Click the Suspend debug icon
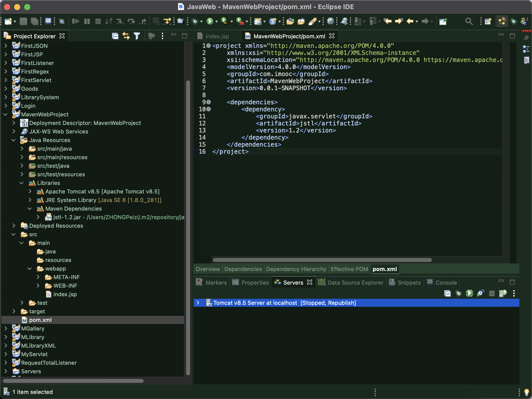 [x=87, y=21]
